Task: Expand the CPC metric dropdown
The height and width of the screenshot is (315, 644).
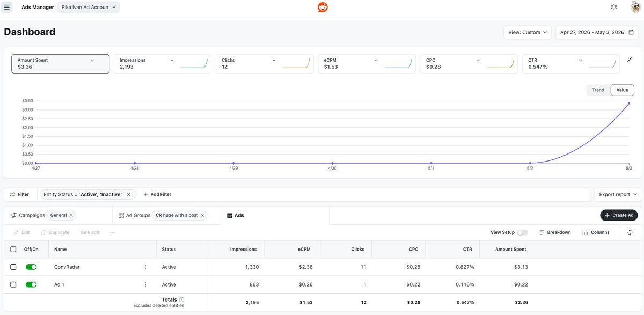Action: coord(478,61)
